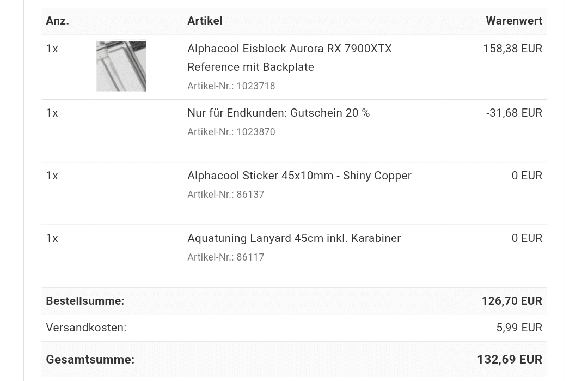This screenshot has width=588, height=381.
Task: Click Alphacool Eisblock Aurora RX 7900XTX title
Action: click(290, 49)
